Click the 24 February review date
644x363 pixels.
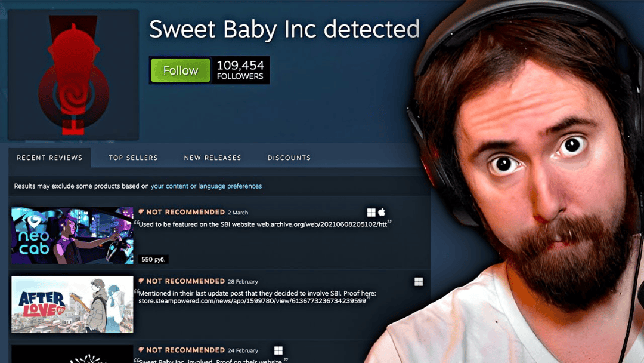pyautogui.click(x=243, y=350)
